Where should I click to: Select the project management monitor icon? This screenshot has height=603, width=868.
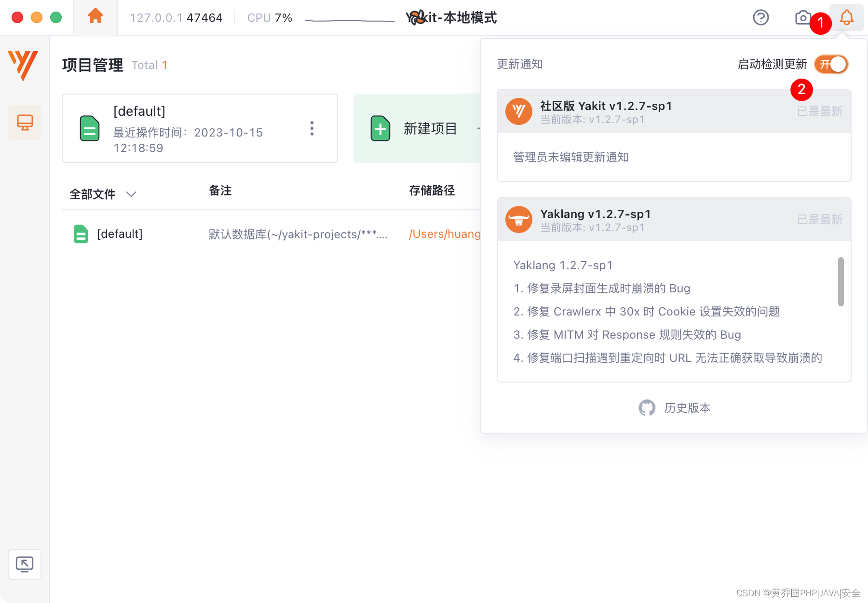pos(25,123)
